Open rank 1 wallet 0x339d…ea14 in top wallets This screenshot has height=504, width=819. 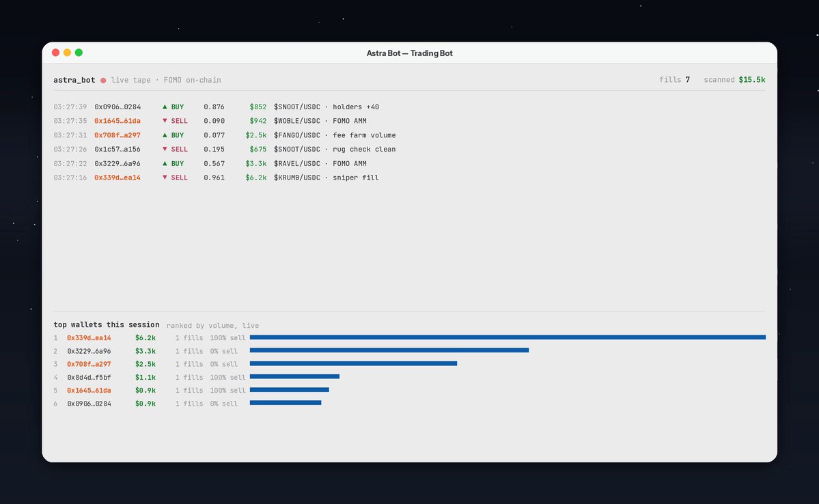coord(89,338)
